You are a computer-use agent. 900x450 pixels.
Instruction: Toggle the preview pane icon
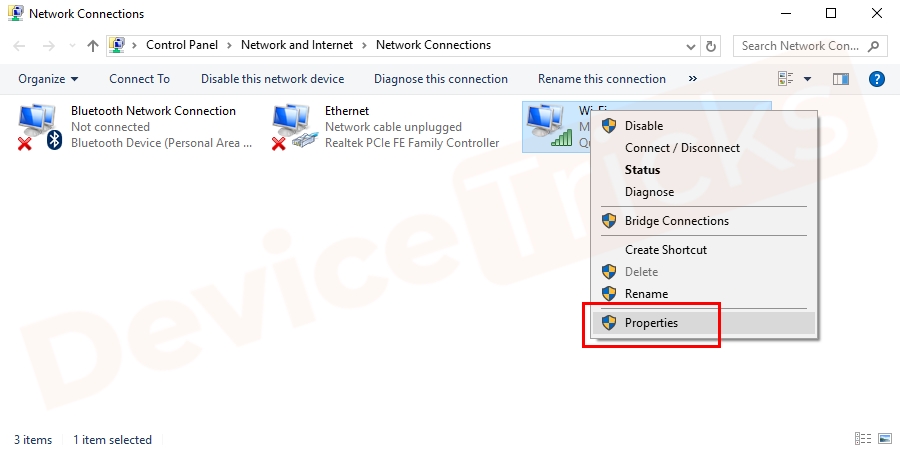click(840, 79)
